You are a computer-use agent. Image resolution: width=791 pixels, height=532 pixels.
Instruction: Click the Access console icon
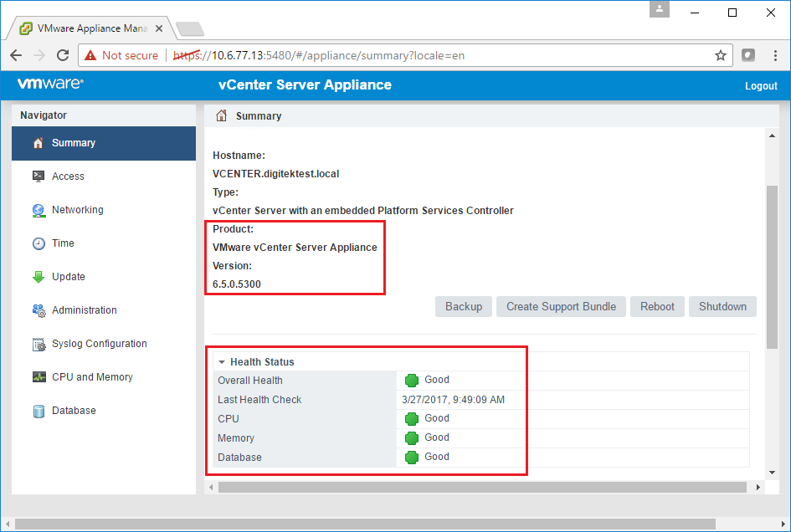pos(39,176)
